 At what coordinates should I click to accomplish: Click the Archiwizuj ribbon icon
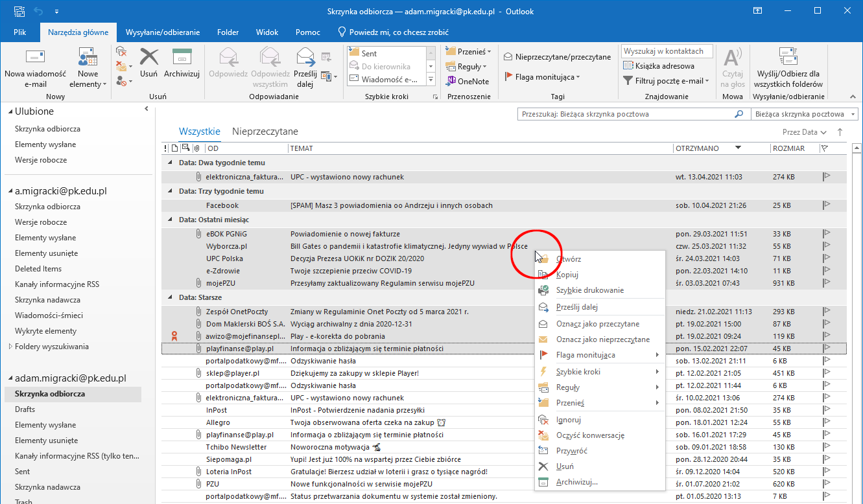coord(180,58)
